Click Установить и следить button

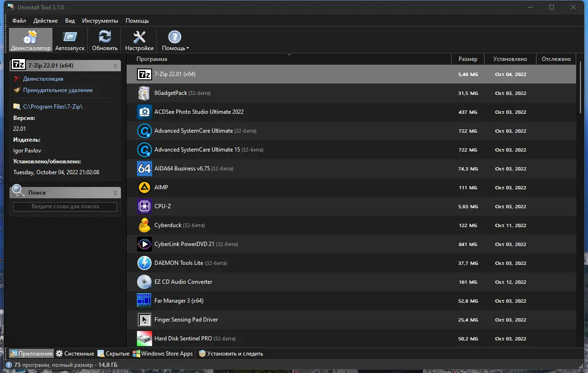coord(231,354)
